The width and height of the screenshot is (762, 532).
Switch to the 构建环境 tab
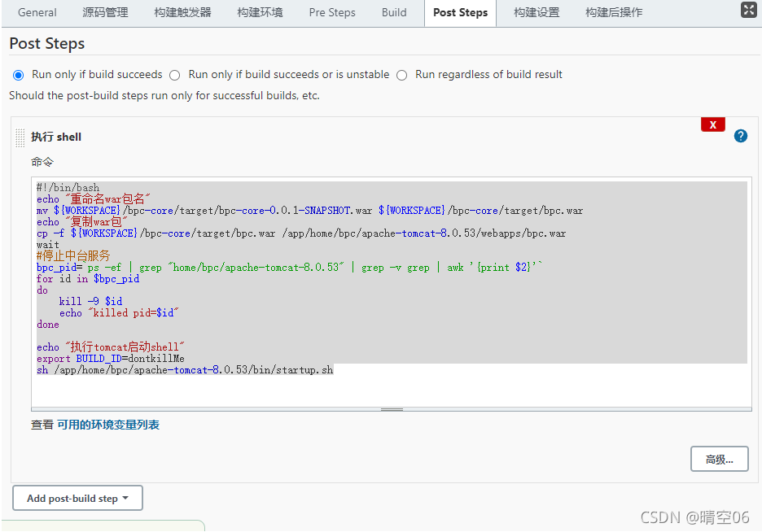[260, 13]
